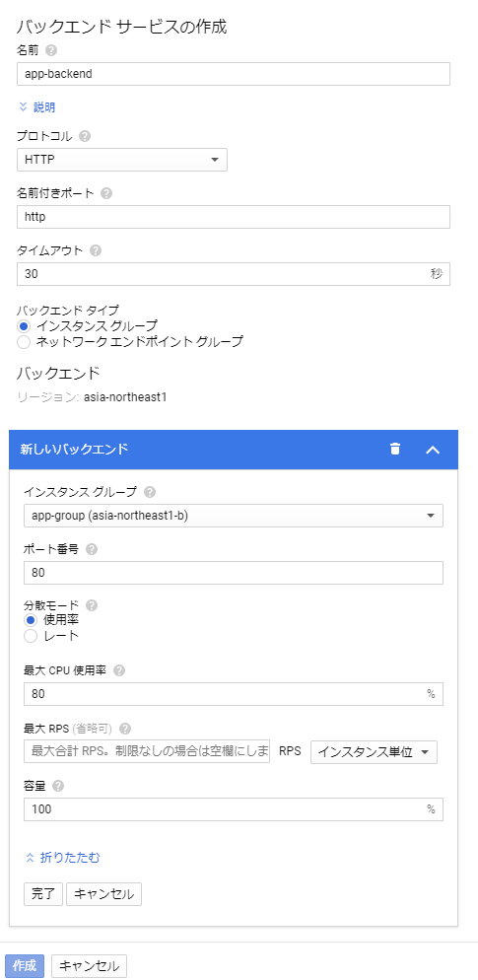Click help icon beside 最大 CPU 使用率
The width and height of the screenshot is (478, 980).
(x=118, y=670)
